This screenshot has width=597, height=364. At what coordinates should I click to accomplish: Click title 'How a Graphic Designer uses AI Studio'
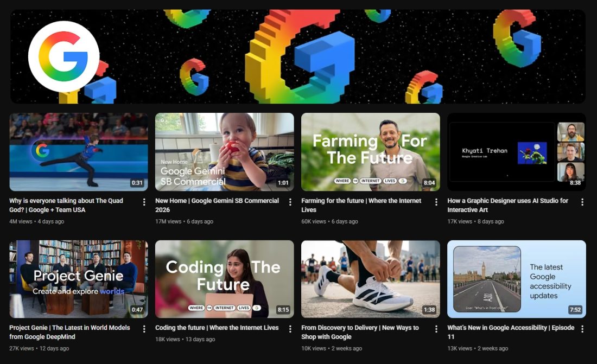coord(507,205)
